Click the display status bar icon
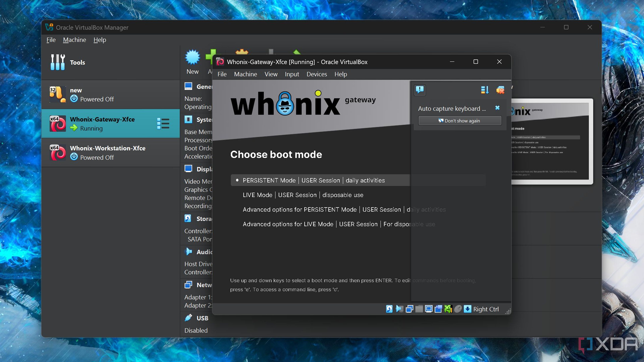Image resolution: width=644 pixels, height=362 pixels. (429, 309)
